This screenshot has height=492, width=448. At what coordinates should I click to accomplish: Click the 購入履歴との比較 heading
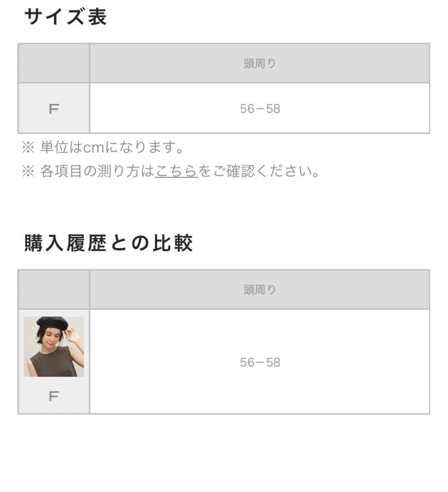(108, 243)
